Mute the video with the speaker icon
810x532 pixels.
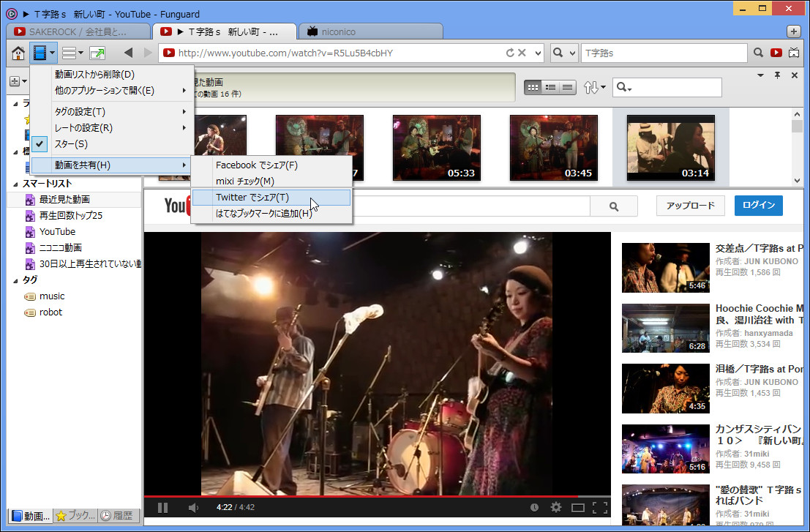pyautogui.click(x=193, y=508)
